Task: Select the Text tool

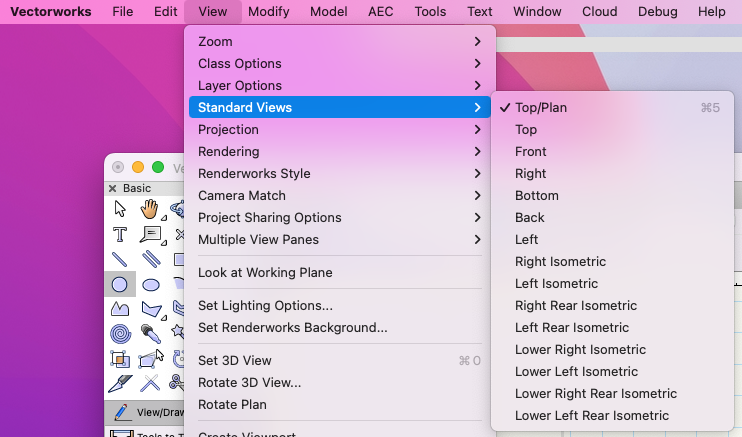Action: pyautogui.click(x=120, y=234)
